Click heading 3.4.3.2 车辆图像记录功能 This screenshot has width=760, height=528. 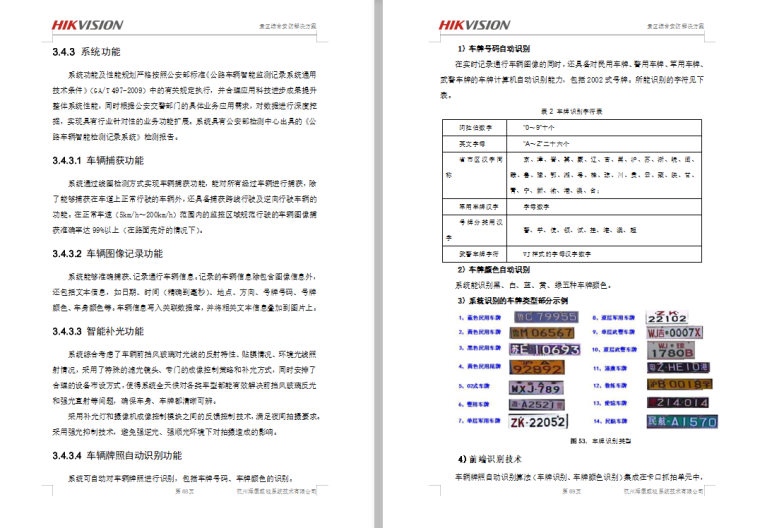108,254
